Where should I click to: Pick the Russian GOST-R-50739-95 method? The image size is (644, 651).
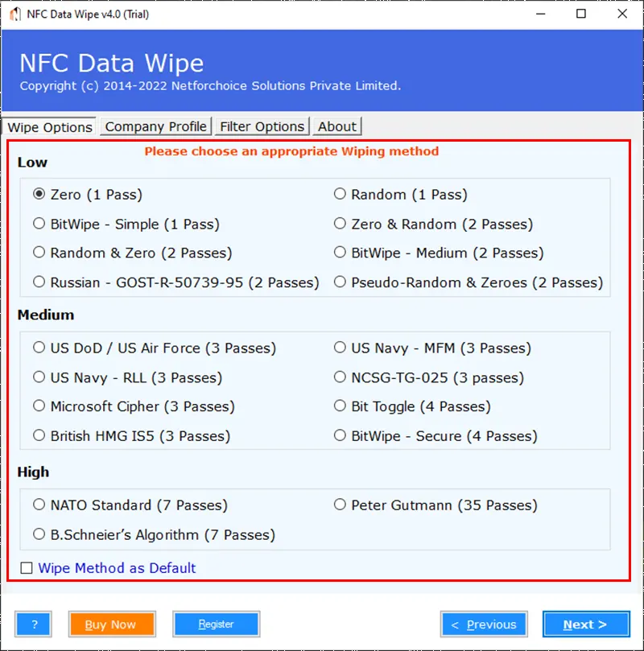(x=38, y=282)
